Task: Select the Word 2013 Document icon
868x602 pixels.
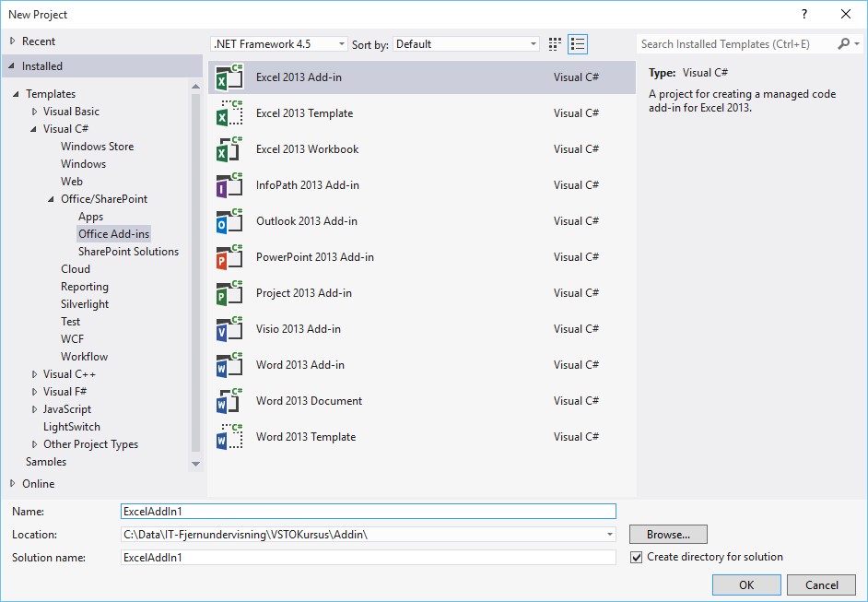Action: point(229,401)
